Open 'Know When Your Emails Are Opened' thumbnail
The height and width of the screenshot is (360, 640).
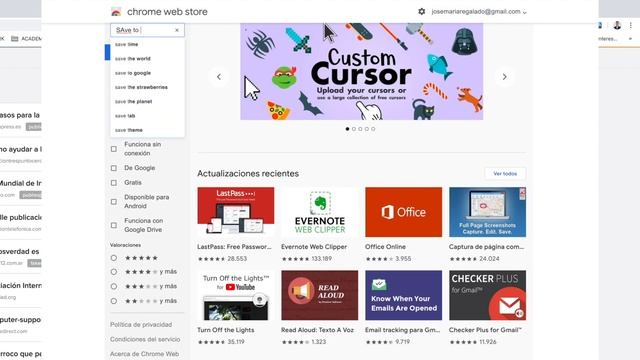(404, 295)
